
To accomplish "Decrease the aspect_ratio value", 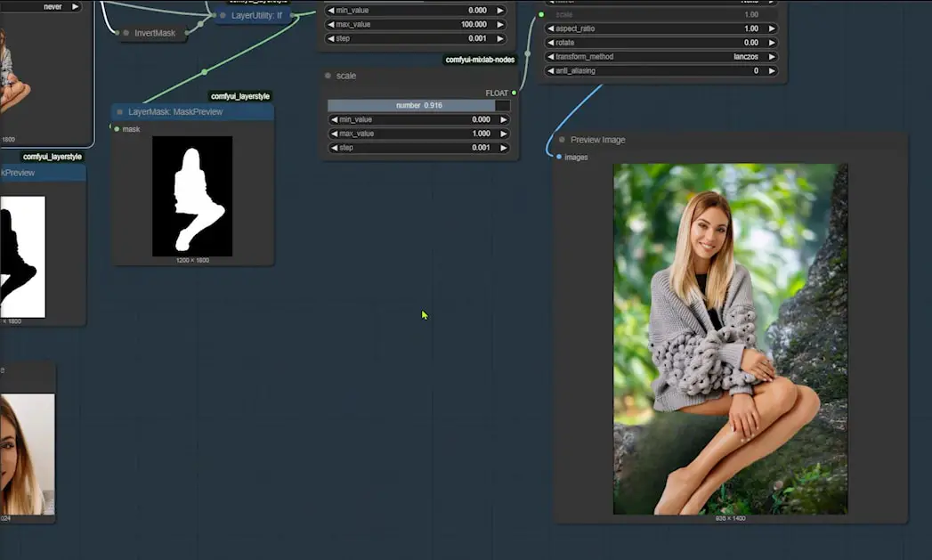I will click(550, 28).
